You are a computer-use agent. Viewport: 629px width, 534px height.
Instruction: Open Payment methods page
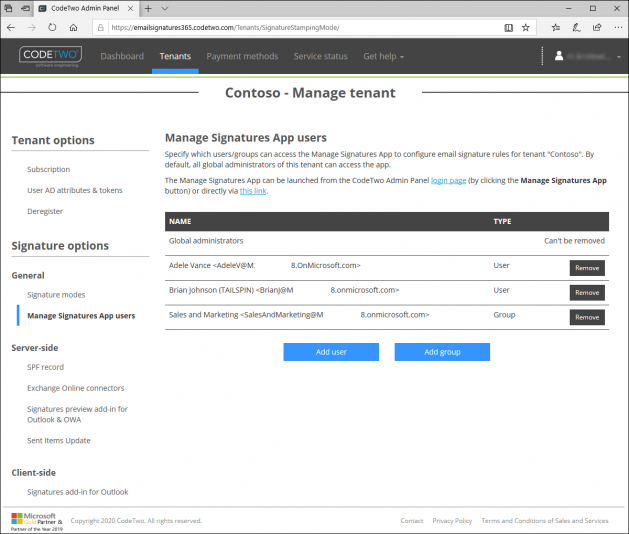coord(242,56)
